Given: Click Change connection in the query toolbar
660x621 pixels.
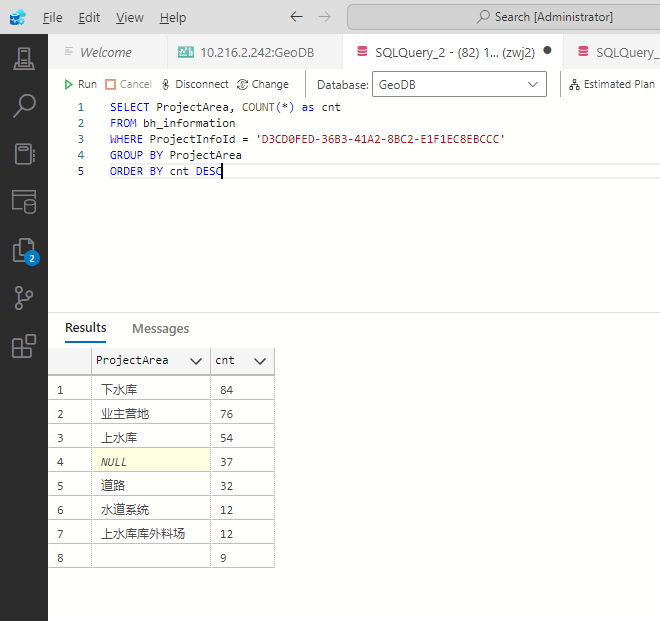Looking at the screenshot, I should pos(263,85).
